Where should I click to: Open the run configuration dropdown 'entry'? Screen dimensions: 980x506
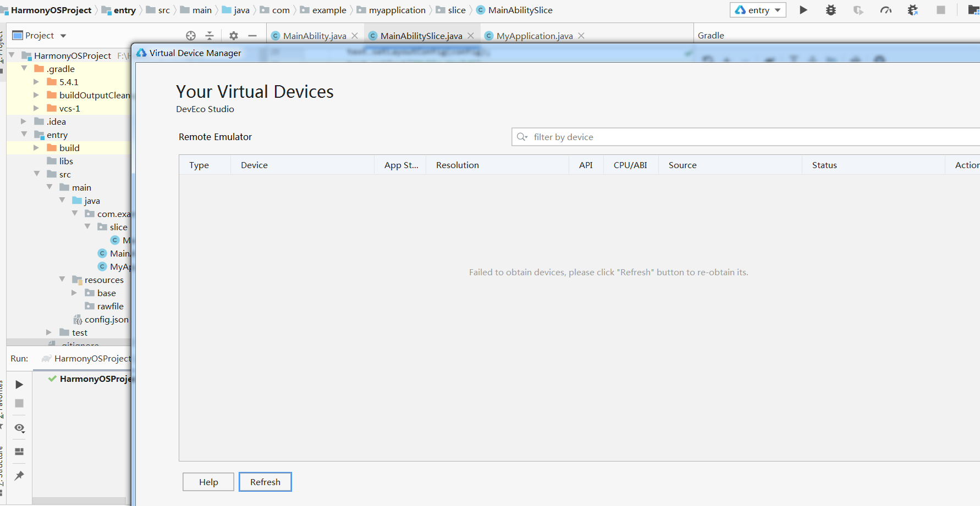click(x=758, y=10)
